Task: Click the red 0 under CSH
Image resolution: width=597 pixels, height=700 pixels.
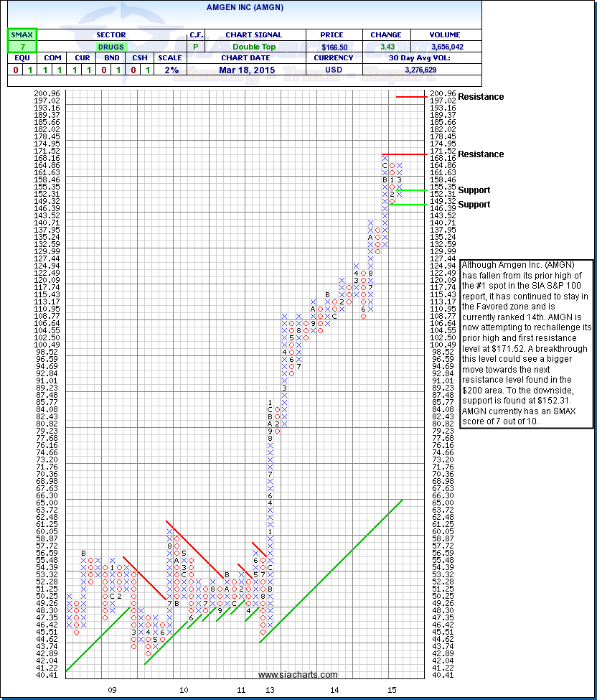Action: tap(135, 70)
